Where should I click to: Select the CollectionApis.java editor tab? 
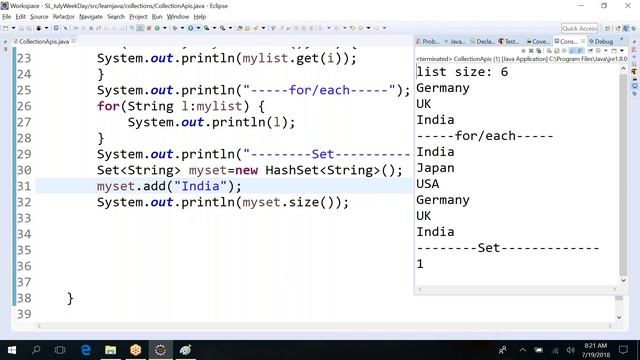click(44, 42)
